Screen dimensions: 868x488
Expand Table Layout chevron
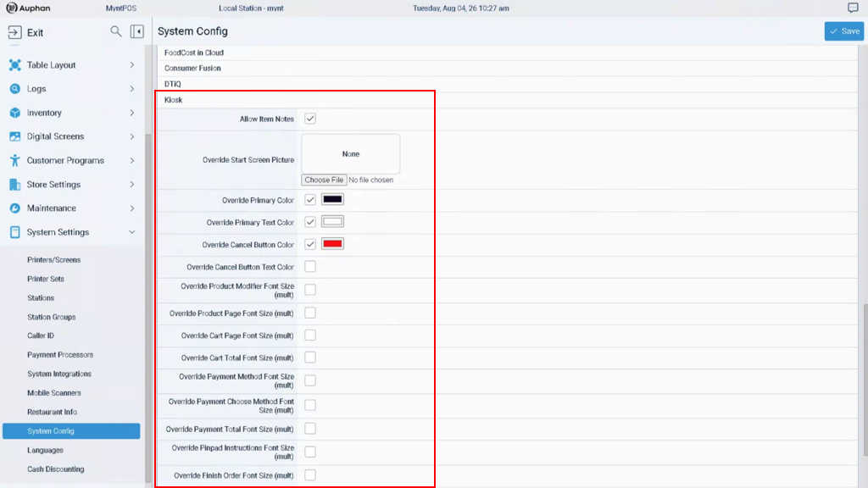(x=131, y=64)
